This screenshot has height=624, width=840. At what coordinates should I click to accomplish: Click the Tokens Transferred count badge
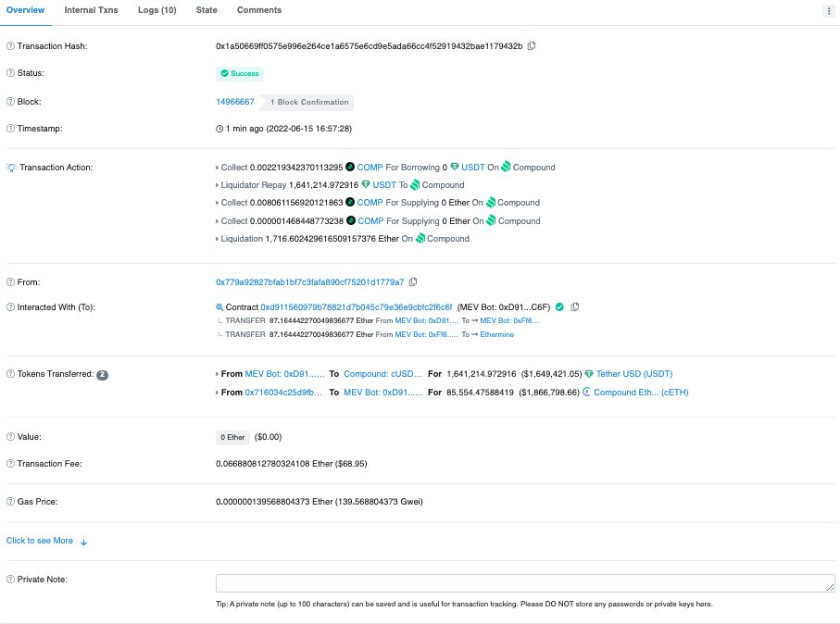[102, 375]
